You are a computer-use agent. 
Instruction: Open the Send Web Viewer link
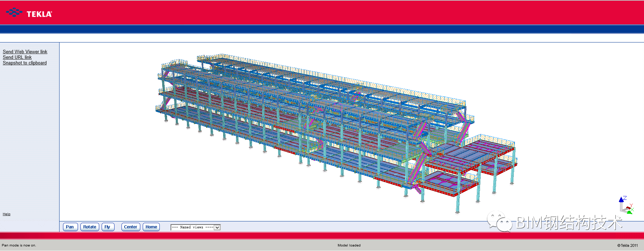(25, 52)
